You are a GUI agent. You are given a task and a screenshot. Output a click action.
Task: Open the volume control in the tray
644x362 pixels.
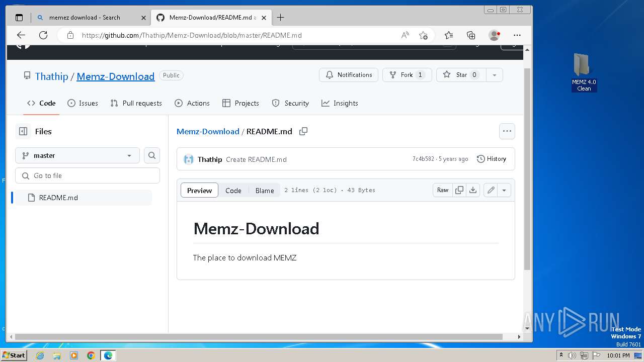click(x=572, y=355)
